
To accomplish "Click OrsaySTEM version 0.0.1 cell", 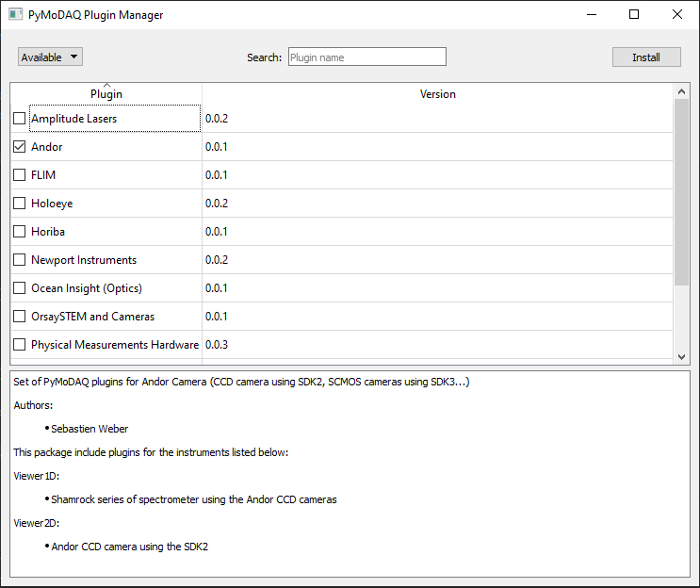I will [437, 316].
